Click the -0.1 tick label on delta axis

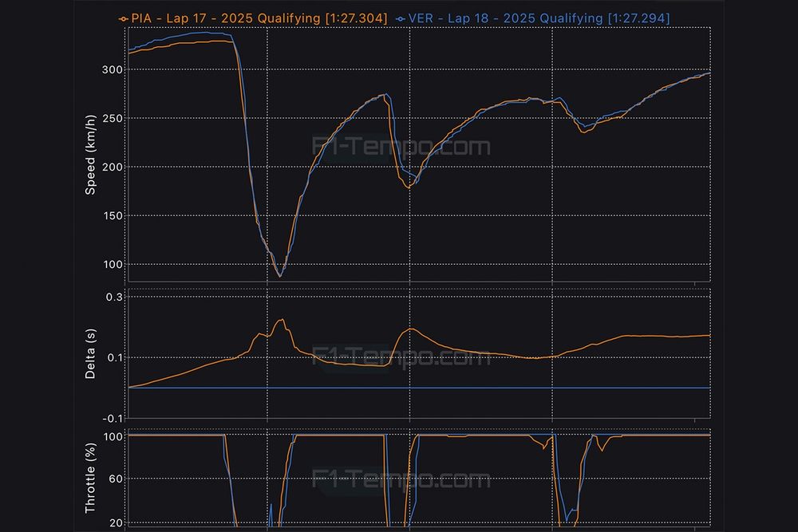[x=113, y=418]
